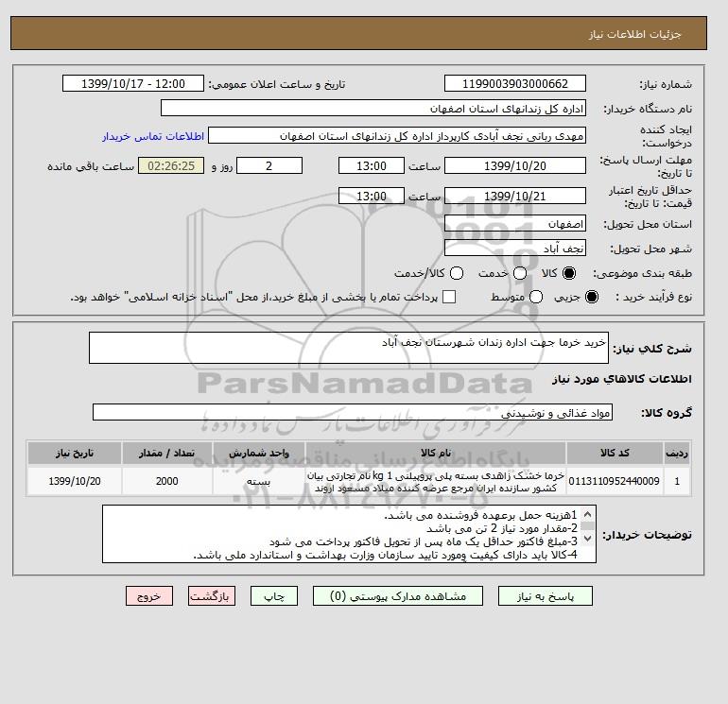Click the شرح کلی نیاز label
The height and width of the screenshot is (704, 728).
[652, 349]
